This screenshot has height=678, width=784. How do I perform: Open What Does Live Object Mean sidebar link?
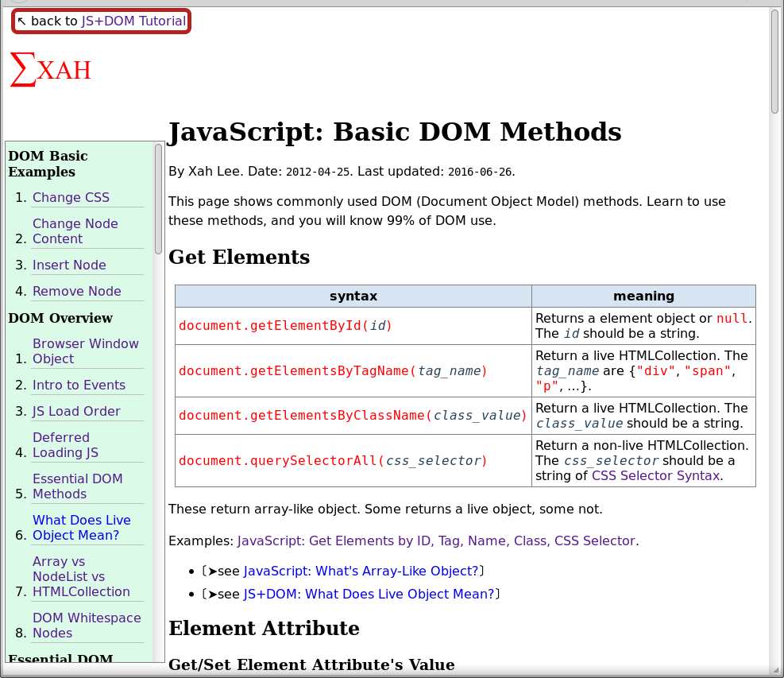pos(82,528)
